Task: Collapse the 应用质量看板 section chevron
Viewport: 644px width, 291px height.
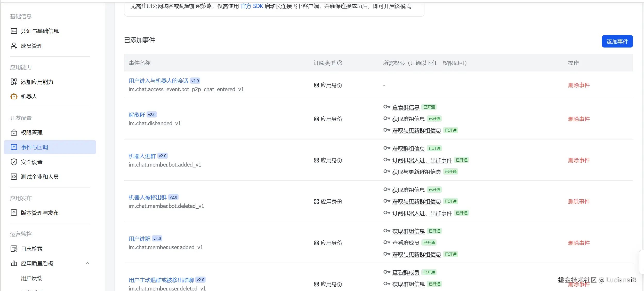Action: 87,263
